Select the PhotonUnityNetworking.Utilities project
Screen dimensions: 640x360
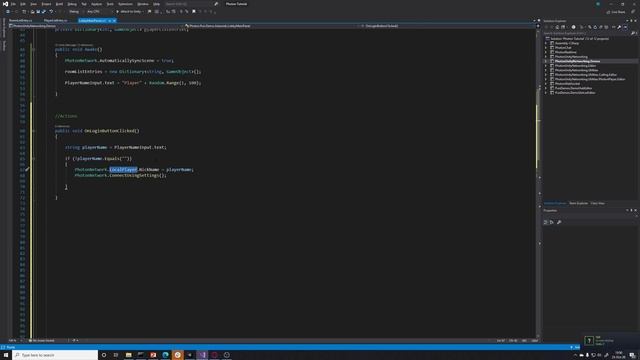(x=576, y=70)
